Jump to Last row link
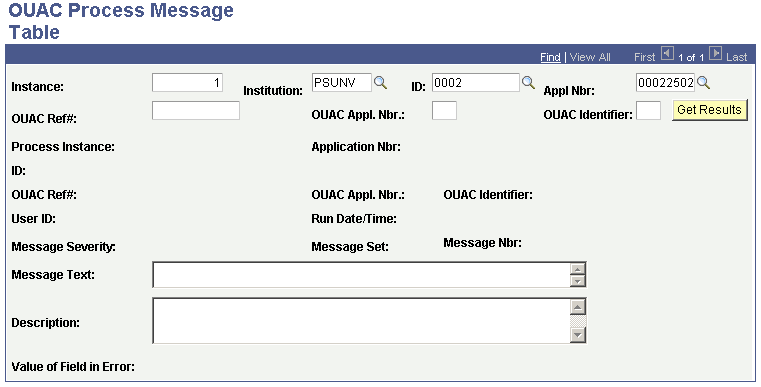 pos(737,57)
